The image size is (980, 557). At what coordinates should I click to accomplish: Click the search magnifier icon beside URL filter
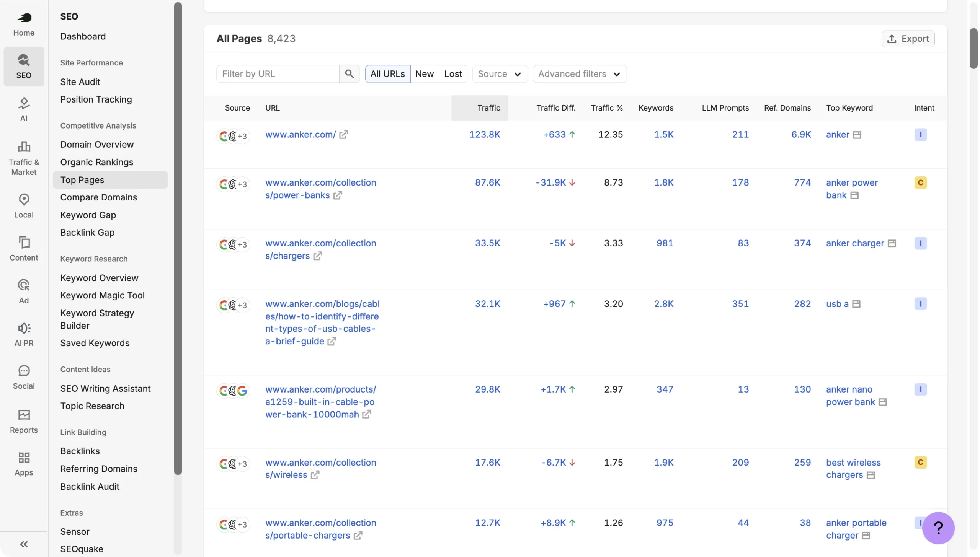(x=349, y=74)
